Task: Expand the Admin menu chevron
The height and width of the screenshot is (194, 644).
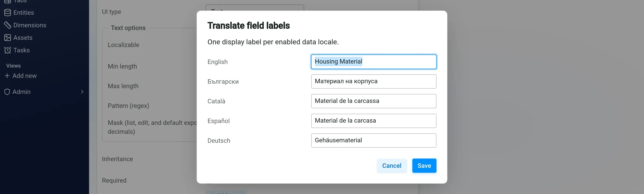Action: 82,92
